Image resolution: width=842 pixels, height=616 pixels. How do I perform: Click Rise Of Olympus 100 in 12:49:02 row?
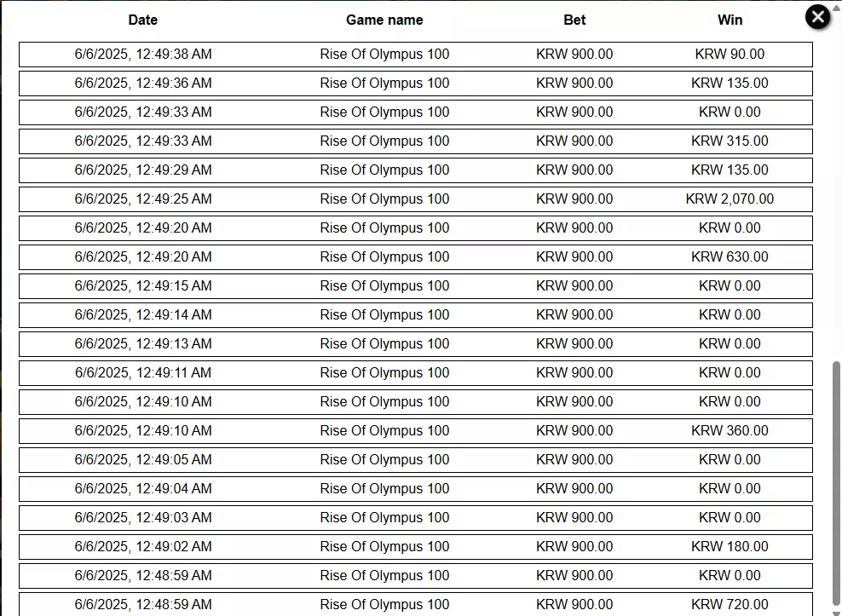[x=384, y=547]
